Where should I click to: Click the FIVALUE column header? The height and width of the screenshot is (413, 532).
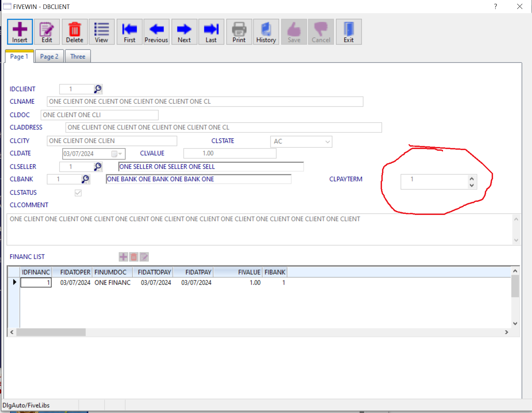click(238, 272)
